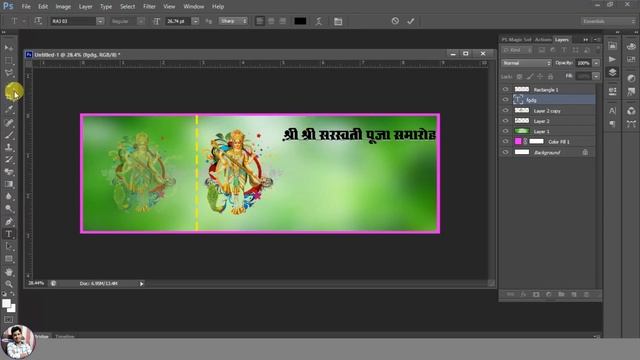Open the Filter menu

pos(149,7)
